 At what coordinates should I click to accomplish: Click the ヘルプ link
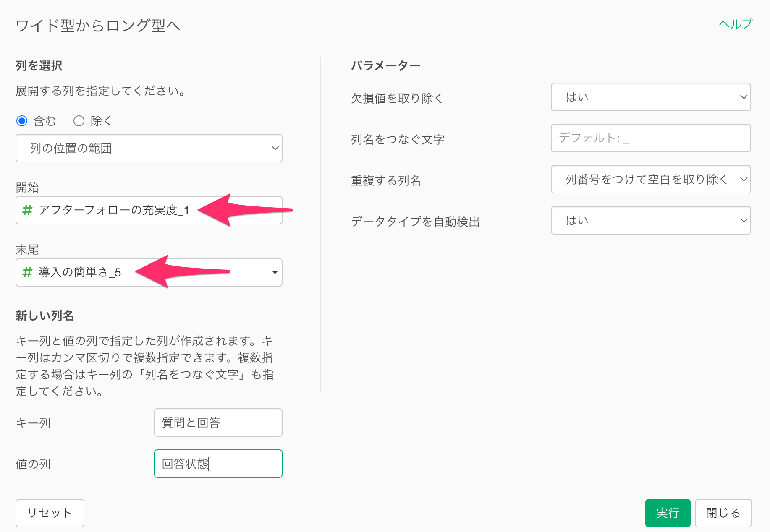736,24
